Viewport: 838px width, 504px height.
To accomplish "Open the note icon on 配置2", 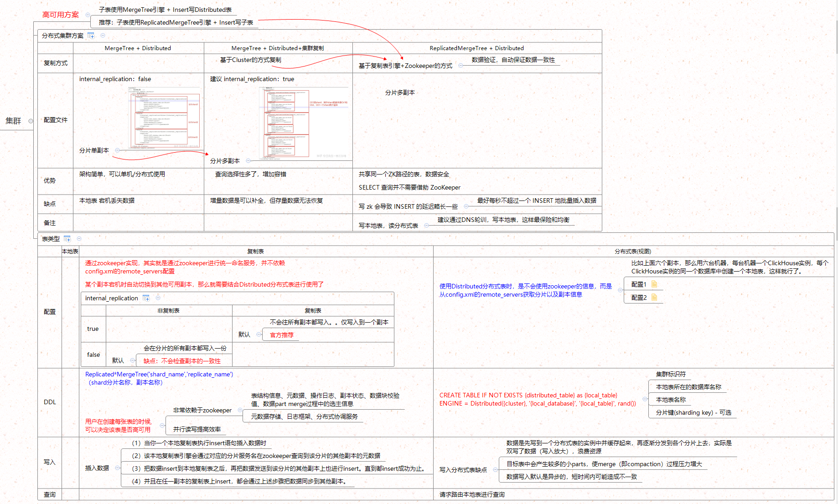I will (654, 298).
